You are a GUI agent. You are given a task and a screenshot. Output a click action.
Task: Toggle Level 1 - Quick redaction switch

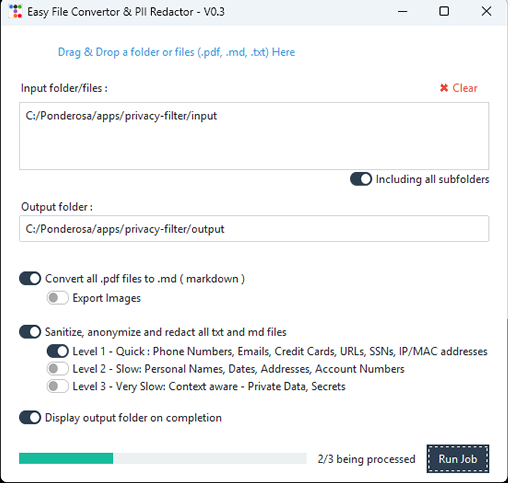[x=58, y=351]
